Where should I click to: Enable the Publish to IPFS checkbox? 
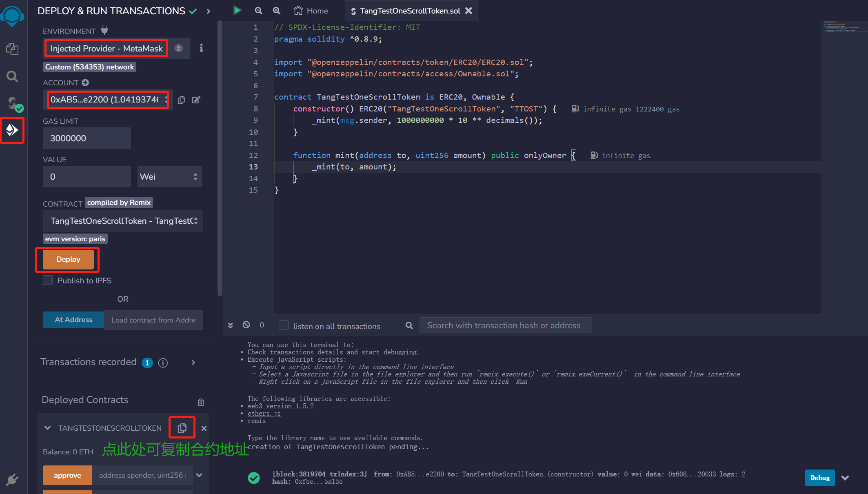point(48,280)
